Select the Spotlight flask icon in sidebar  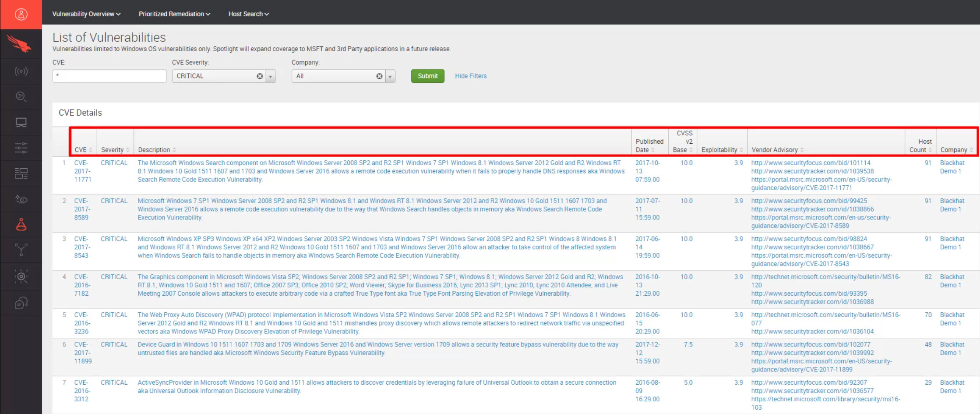[21, 224]
